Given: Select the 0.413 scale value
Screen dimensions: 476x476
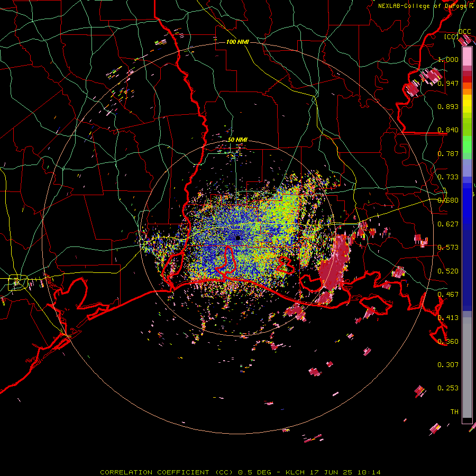Looking at the screenshot, I should pos(448,318).
